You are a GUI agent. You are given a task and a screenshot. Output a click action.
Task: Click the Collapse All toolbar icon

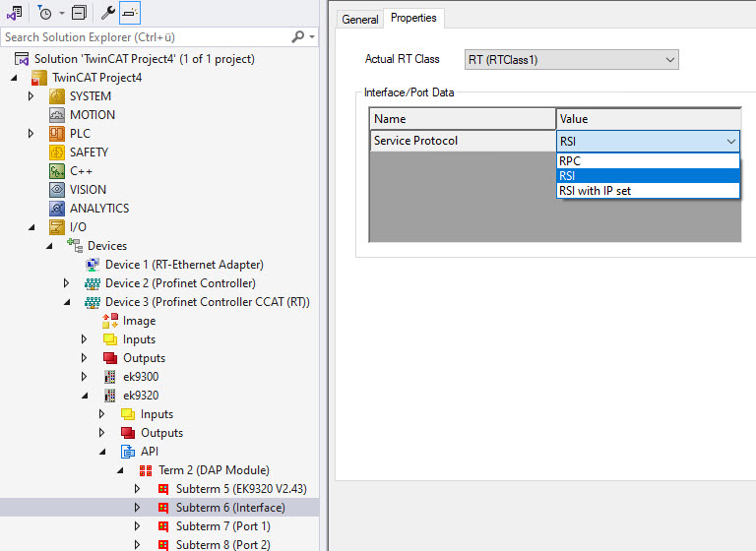tap(79, 13)
